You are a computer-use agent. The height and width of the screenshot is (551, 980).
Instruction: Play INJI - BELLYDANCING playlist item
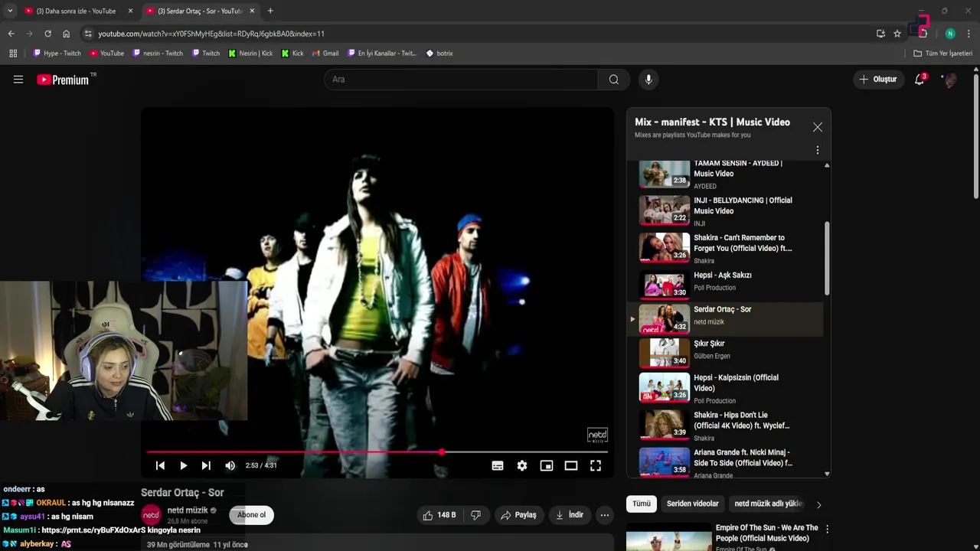pyautogui.click(x=726, y=211)
